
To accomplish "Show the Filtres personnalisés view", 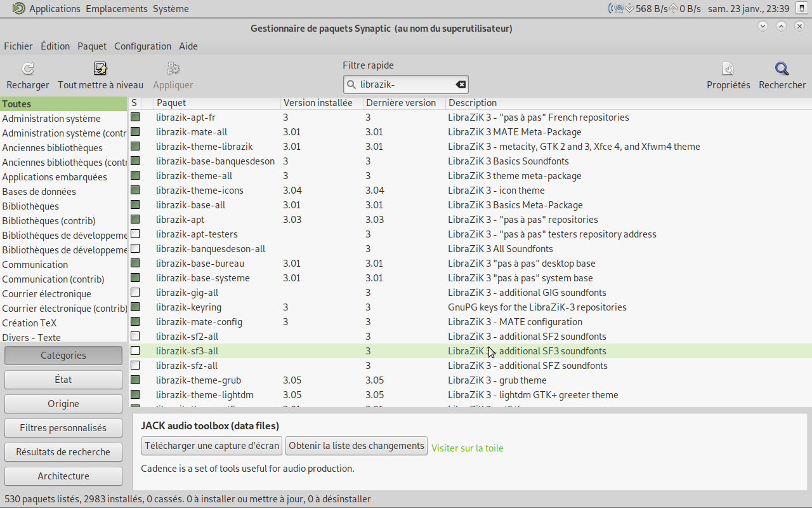I will pyautogui.click(x=63, y=428).
